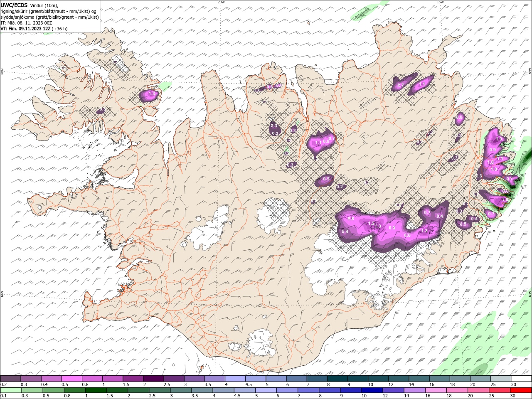This screenshot has width=532, height=399.
Task: Click the '0.4' label in the snow legend
Action: [x=44, y=384]
